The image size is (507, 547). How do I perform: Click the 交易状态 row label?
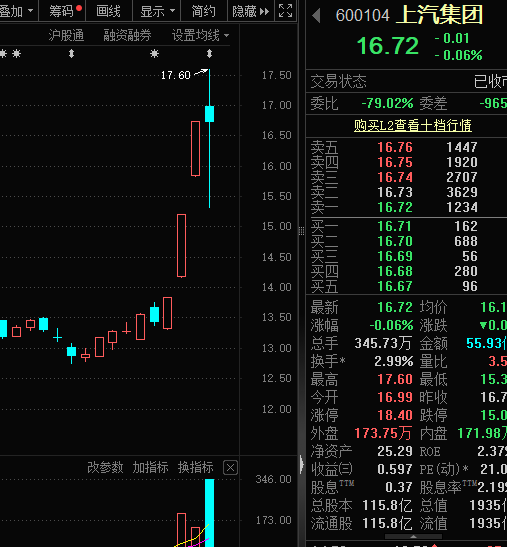point(338,82)
